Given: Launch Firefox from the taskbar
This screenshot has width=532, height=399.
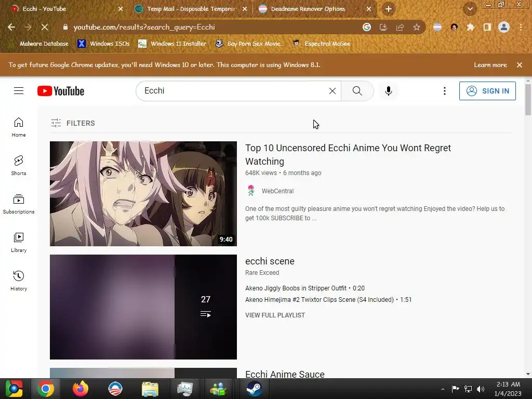Looking at the screenshot, I should 81,389.
